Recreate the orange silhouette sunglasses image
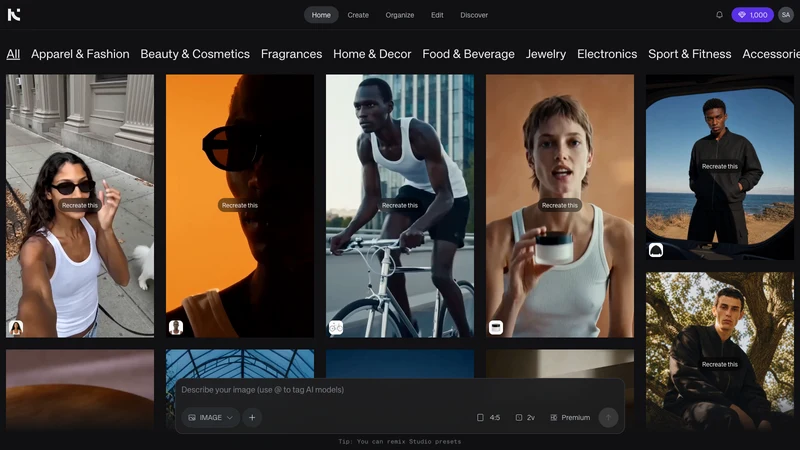800x450 pixels. [240, 205]
